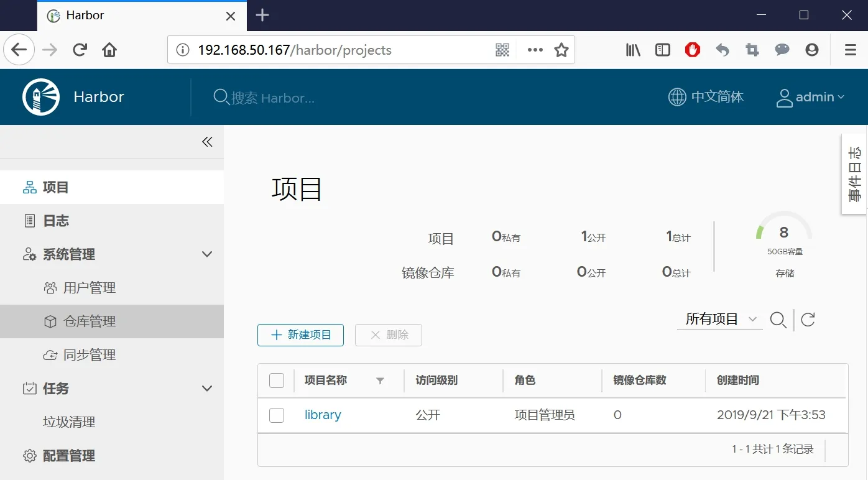Create a project with 新建项目
Screen dimensions: 868x480
[x=300, y=335]
